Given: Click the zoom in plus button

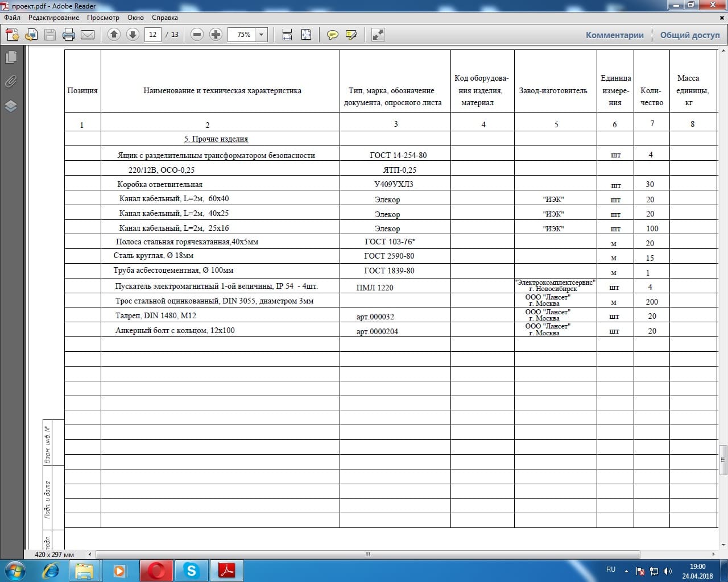Looking at the screenshot, I should [216, 35].
